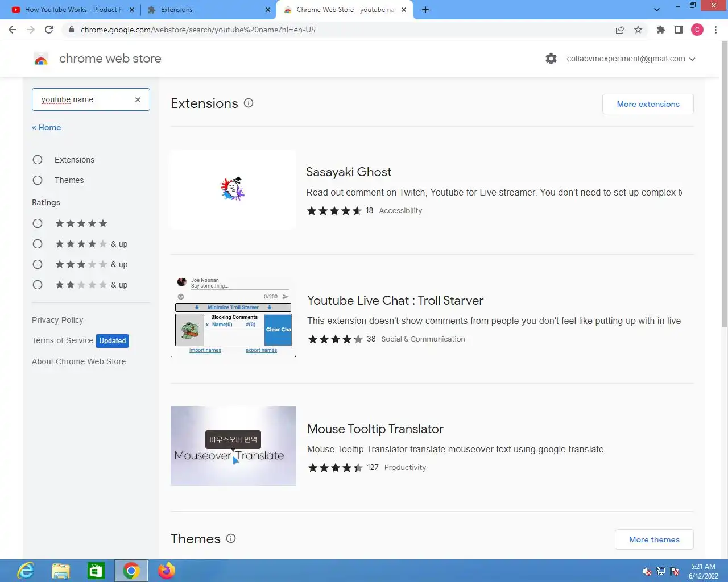728x582 pixels.
Task: Open the Action Center flag icon
Action: (675, 571)
